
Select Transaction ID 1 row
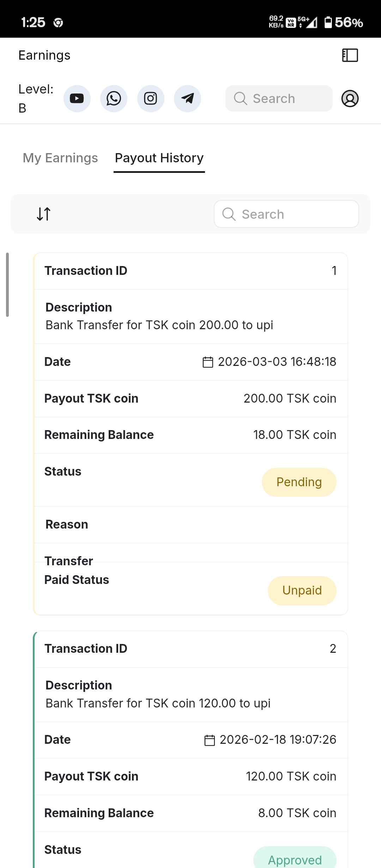coord(190,271)
